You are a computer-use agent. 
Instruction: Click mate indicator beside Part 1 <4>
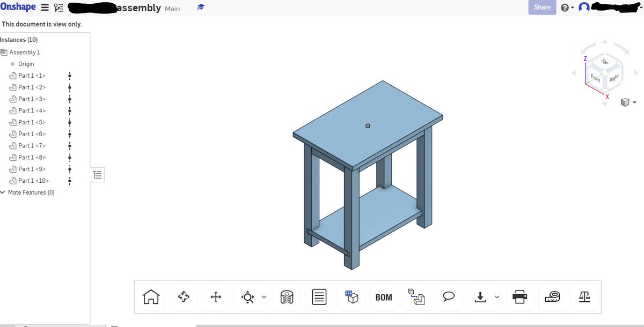pos(70,110)
